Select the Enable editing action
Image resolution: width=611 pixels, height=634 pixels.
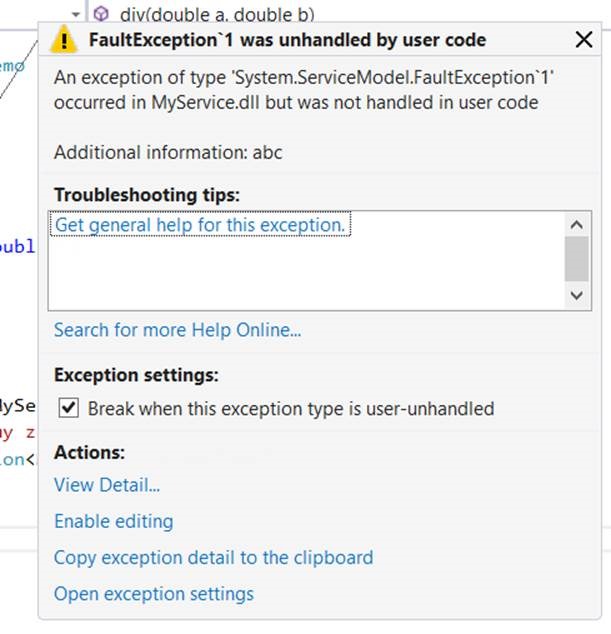tap(113, 522)
